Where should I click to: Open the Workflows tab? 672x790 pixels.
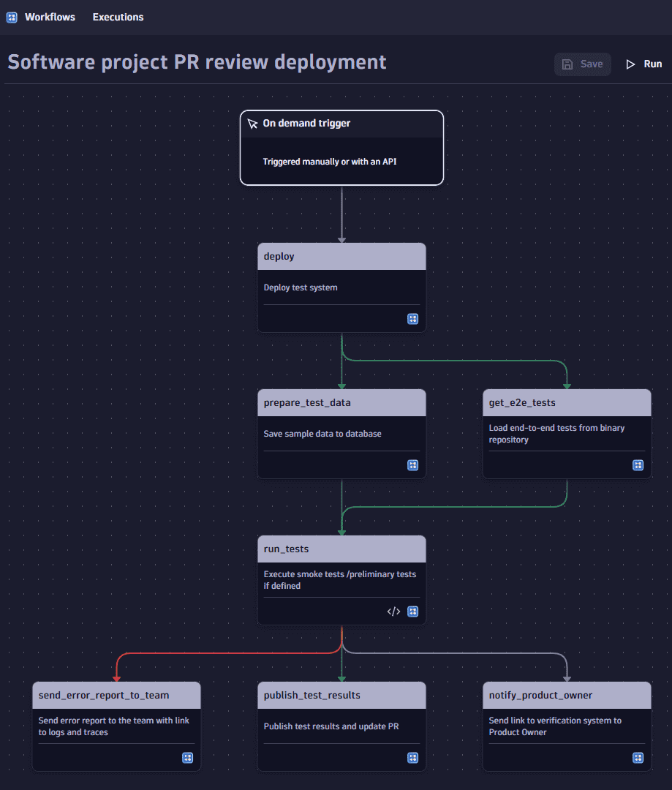(50, 17)
